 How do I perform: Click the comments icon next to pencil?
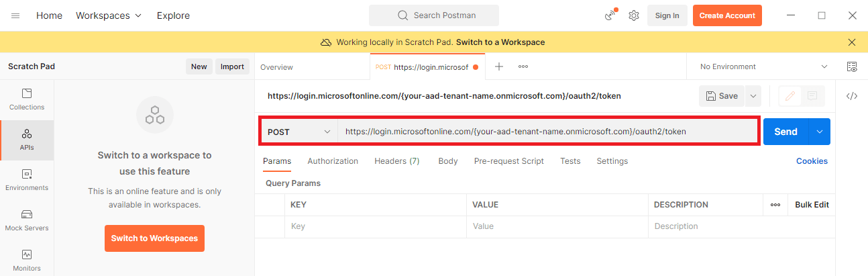pyautogui.click(x=812, y=96)
